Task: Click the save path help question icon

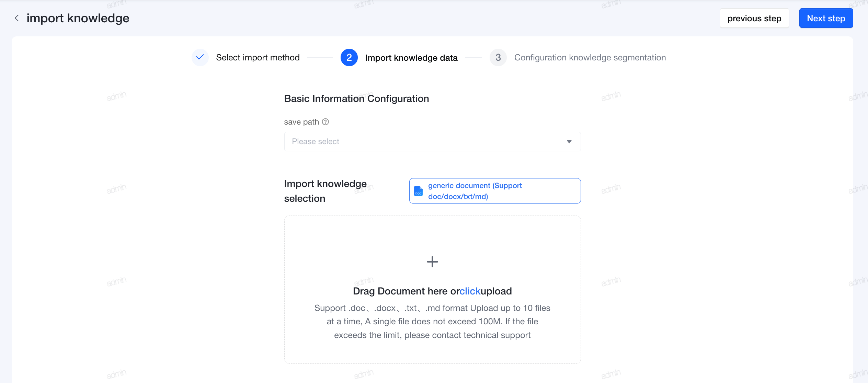Action: coord(325,122)
